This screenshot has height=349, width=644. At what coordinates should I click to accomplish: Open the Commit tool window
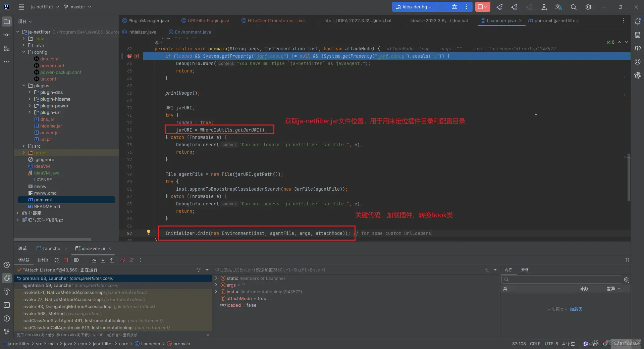[x=6, y=35]
